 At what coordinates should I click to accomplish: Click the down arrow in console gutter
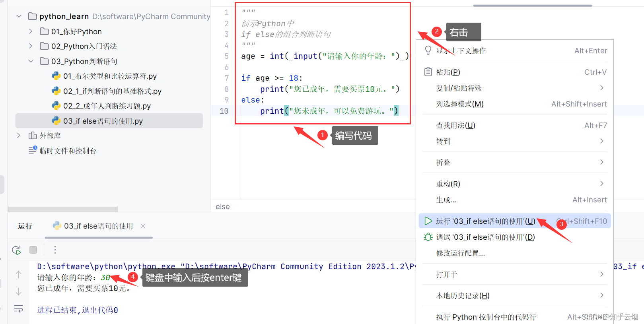click(19, 292)
